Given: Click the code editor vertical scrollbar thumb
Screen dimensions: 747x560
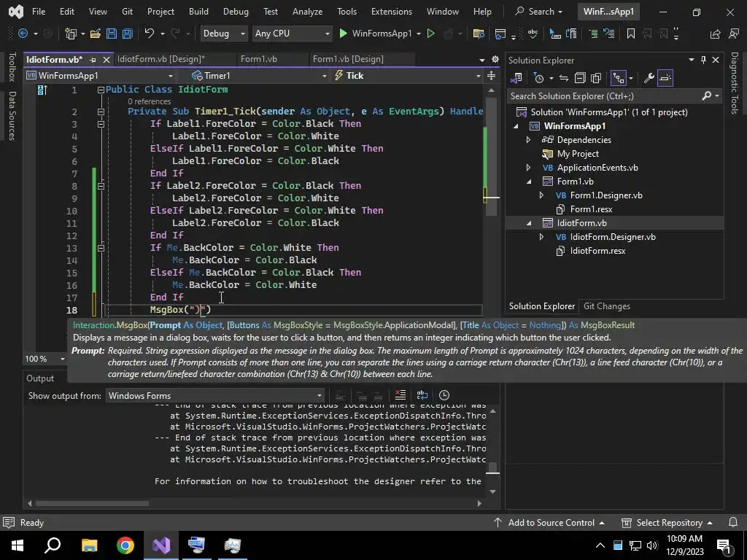Looking at the screenshot, I should tap(491, 157).
